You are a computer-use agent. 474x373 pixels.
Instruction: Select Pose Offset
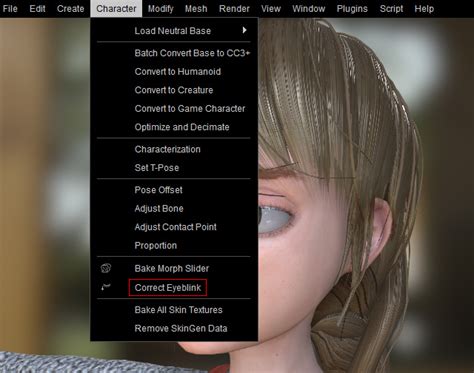(x=174, y=190)
